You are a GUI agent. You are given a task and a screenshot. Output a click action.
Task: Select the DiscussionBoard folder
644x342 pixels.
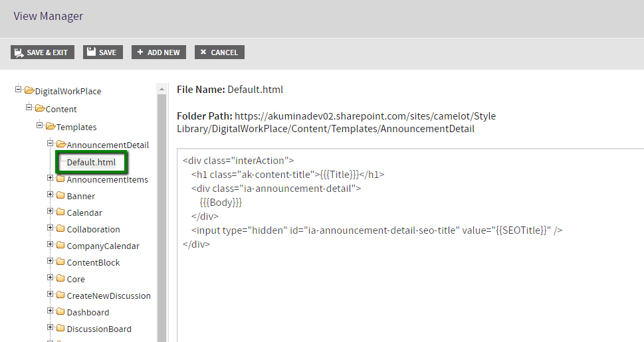pyautogui.click(x=99, y=329)
